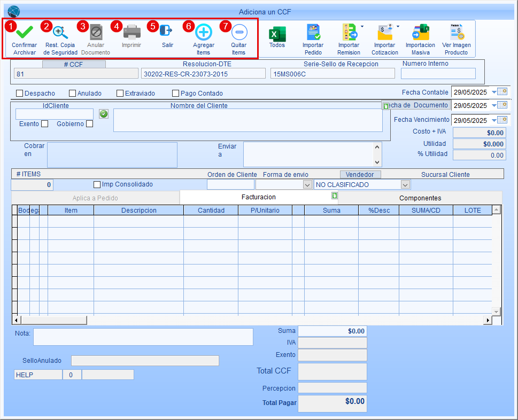Click the Fecha de Documento label button
Image resolution: width=518 pixels, height=420 pixels.
pyautogui.click(x=416, y=105)
